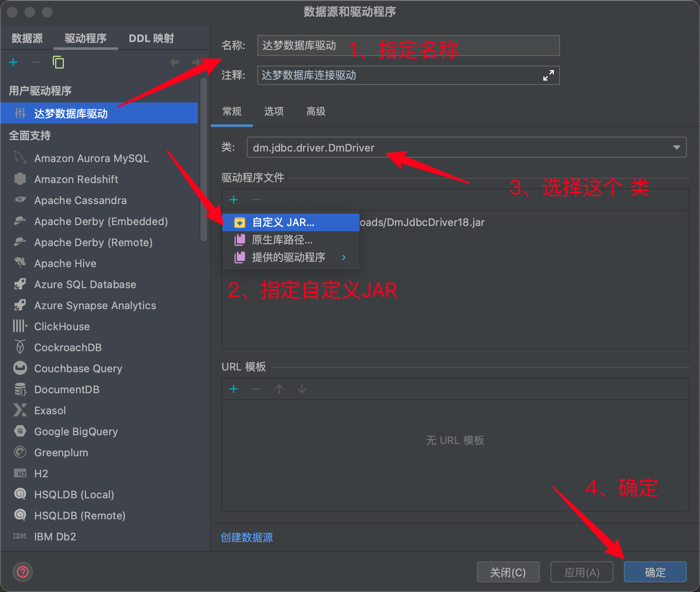
Task: Click the duplicate driver icon
Action: 58,63
